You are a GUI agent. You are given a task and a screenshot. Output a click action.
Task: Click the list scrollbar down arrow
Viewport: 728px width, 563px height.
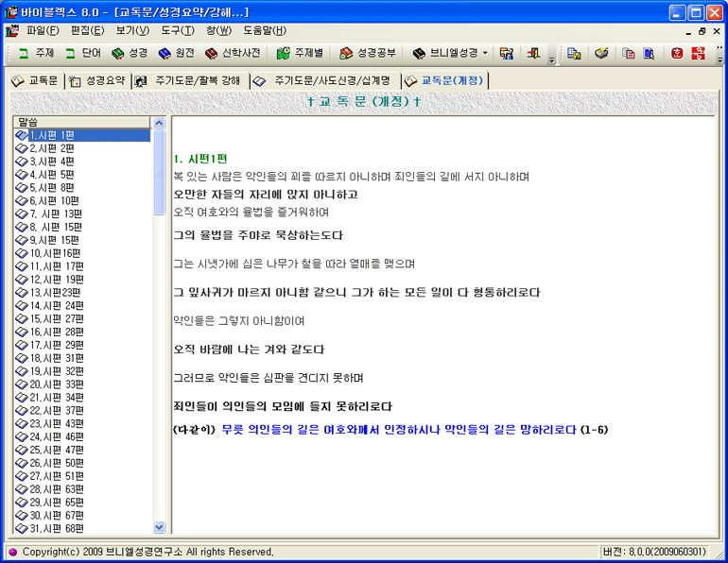point(159,527)
